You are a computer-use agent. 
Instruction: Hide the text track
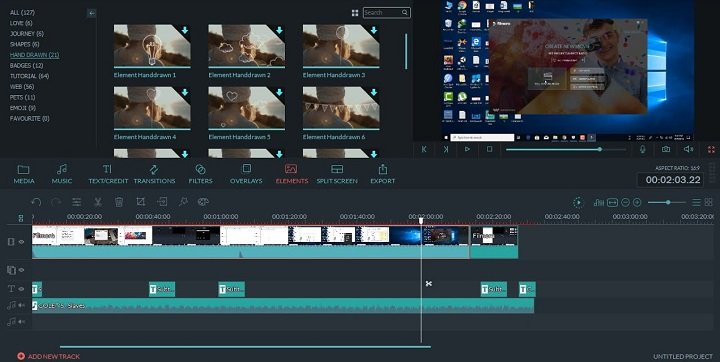[21, 289]
